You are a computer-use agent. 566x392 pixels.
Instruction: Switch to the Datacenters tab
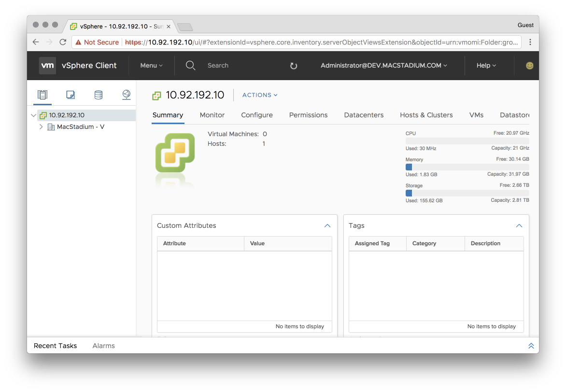click(364, 115)
